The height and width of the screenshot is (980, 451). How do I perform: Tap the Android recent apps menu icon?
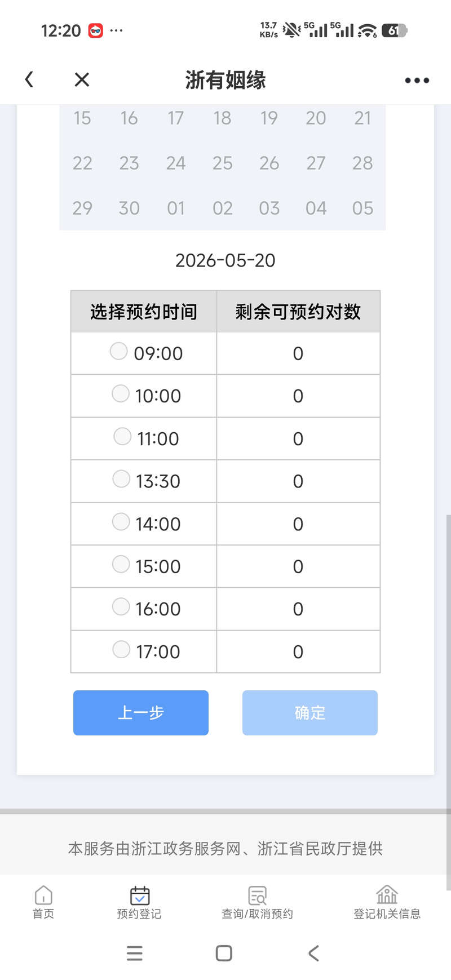(x=135, y=953)
